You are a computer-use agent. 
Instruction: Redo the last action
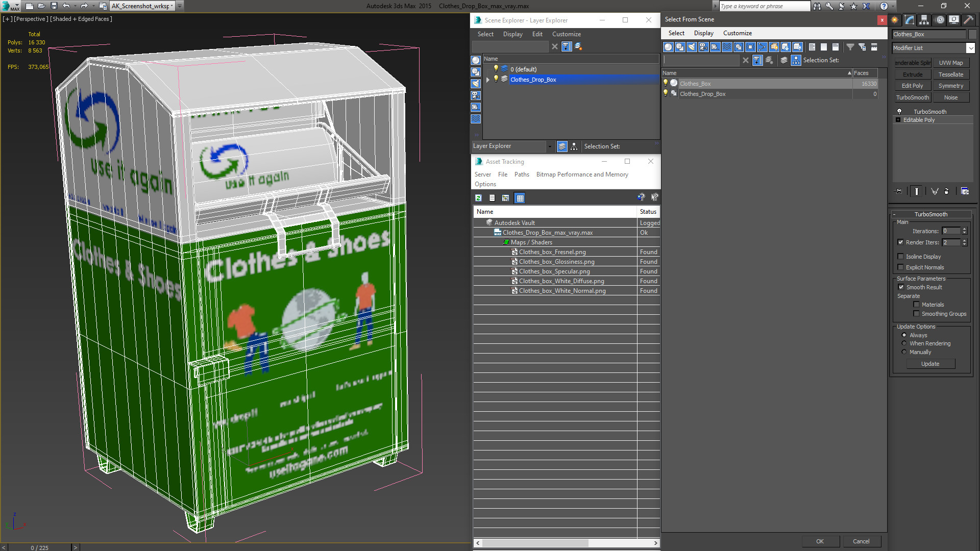[84, 6]
